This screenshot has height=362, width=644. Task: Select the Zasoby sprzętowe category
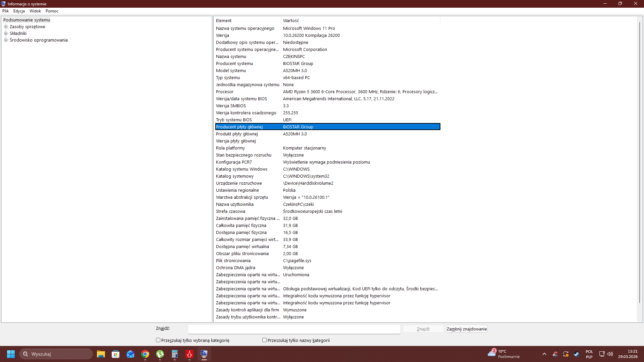28,27
